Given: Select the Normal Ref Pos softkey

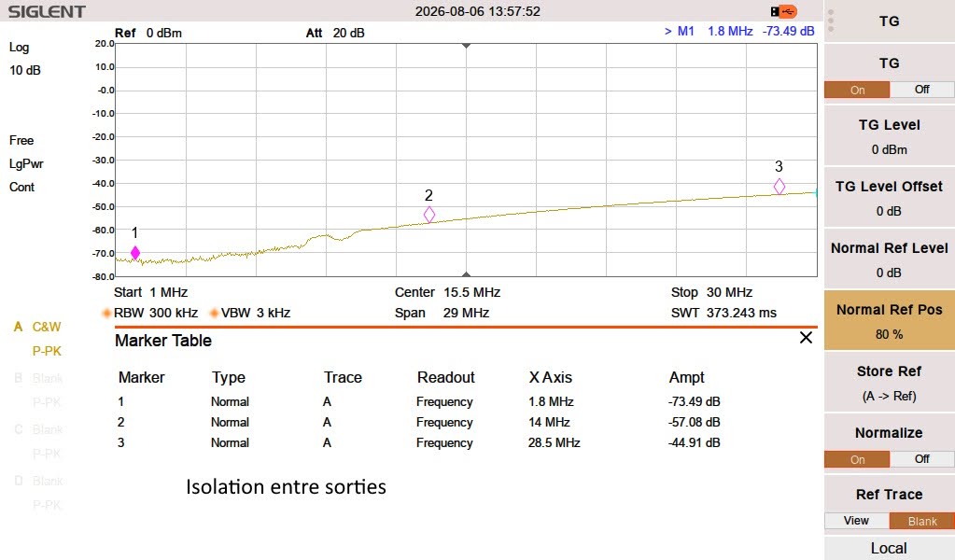Looking at the screenshot, I should (x=890, y=321).
